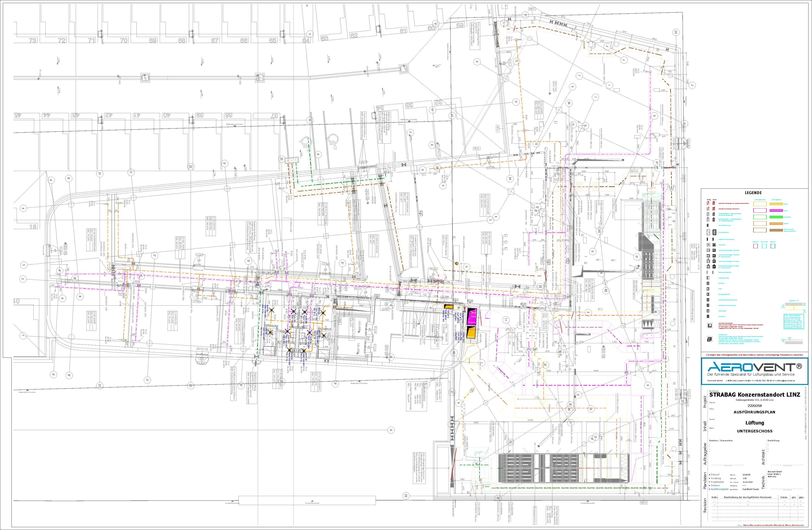
Task: Click the grey Schallschutz cube icon
Action: point(710,339)
